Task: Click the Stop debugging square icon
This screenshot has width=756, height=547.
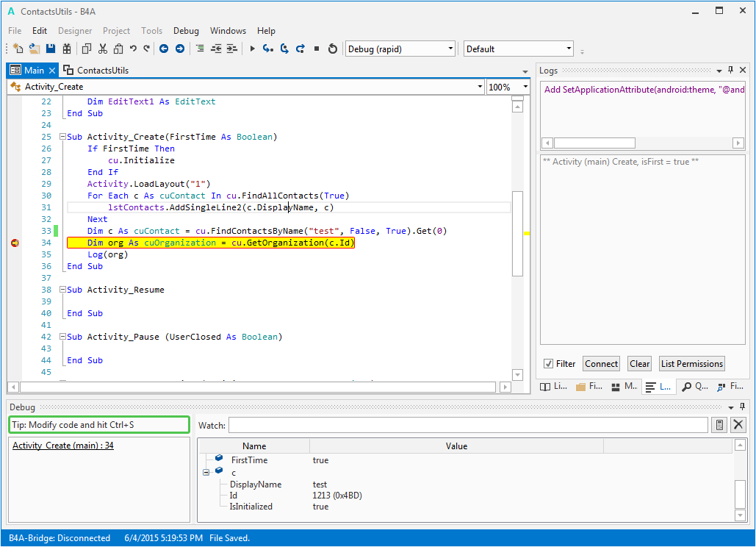Action: 317,49
